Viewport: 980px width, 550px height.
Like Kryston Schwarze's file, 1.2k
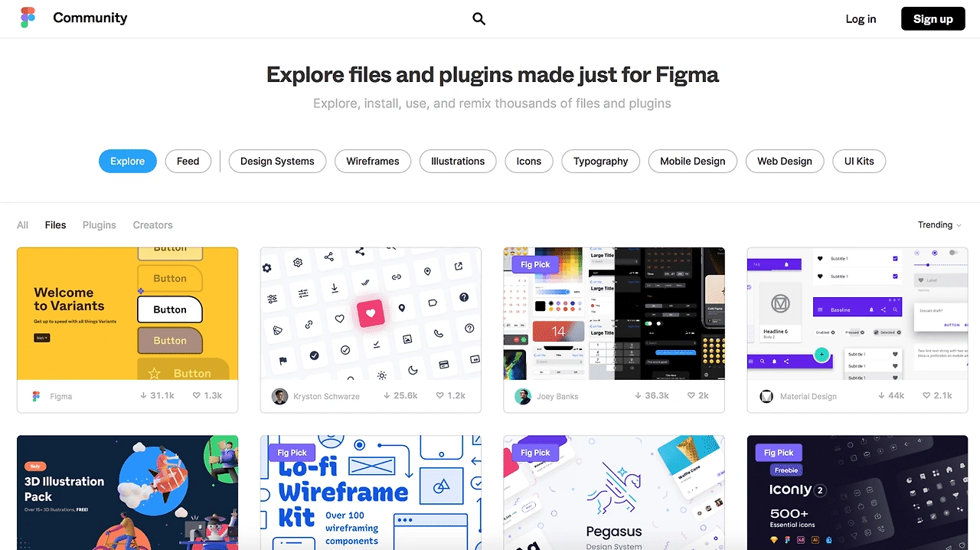coord(439,395)
